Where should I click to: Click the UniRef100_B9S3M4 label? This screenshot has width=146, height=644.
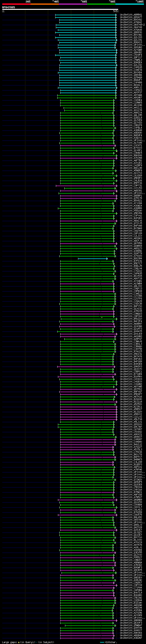(131, 258)
